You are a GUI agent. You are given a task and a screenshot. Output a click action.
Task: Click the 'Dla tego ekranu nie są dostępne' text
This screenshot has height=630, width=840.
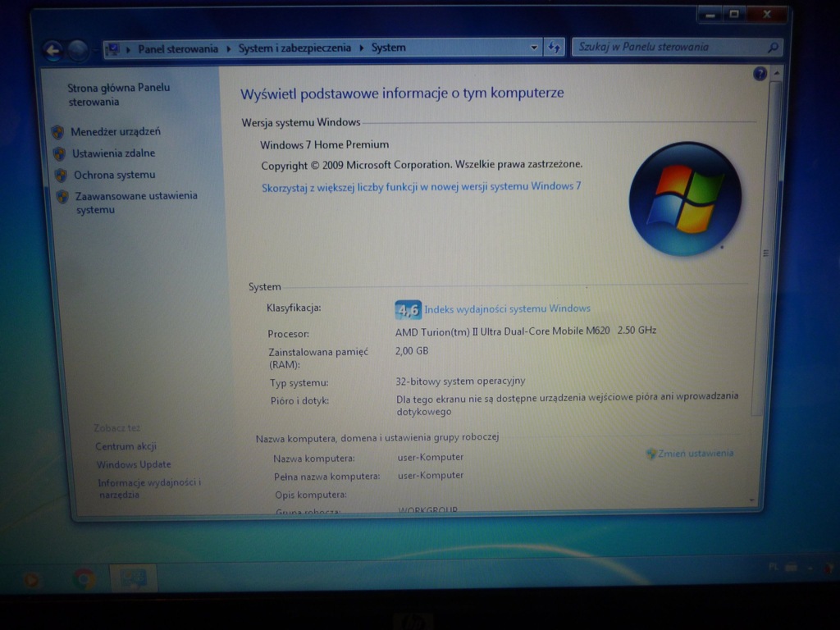pos(568,404)
